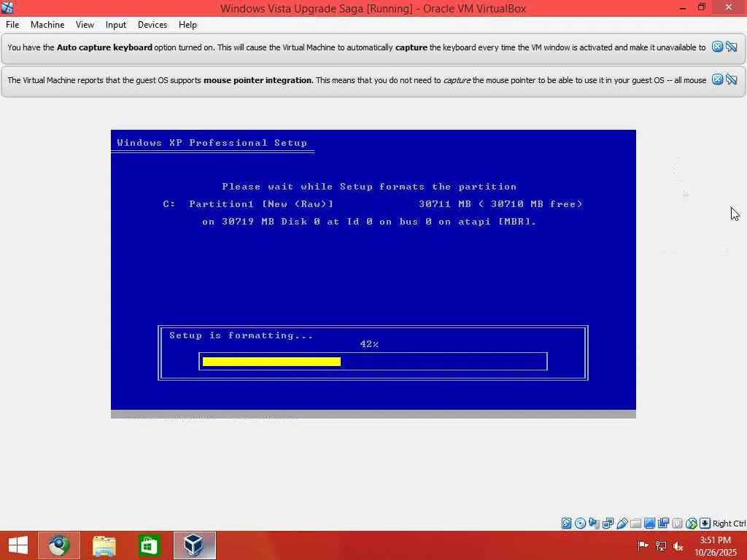
Task: Click the USB devices status icon
Action: (x=622, y=524)
